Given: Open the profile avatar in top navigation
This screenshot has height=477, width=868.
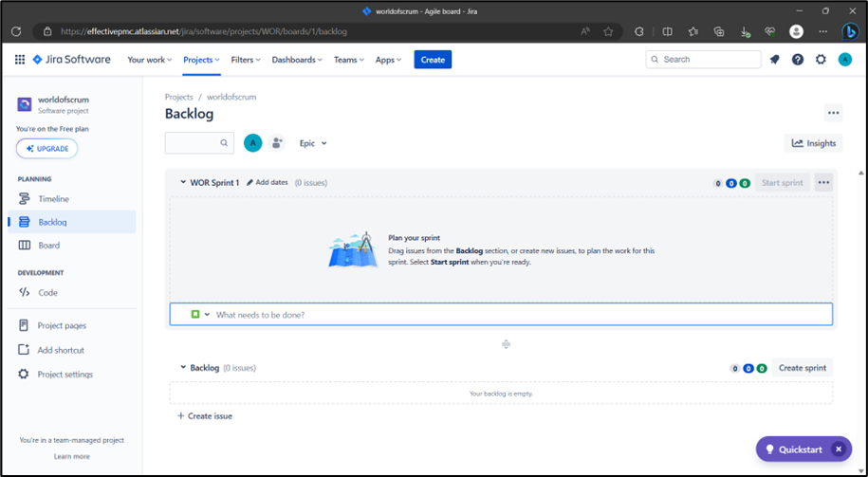Looking at the screenshot, I should (x=844, y=60).
